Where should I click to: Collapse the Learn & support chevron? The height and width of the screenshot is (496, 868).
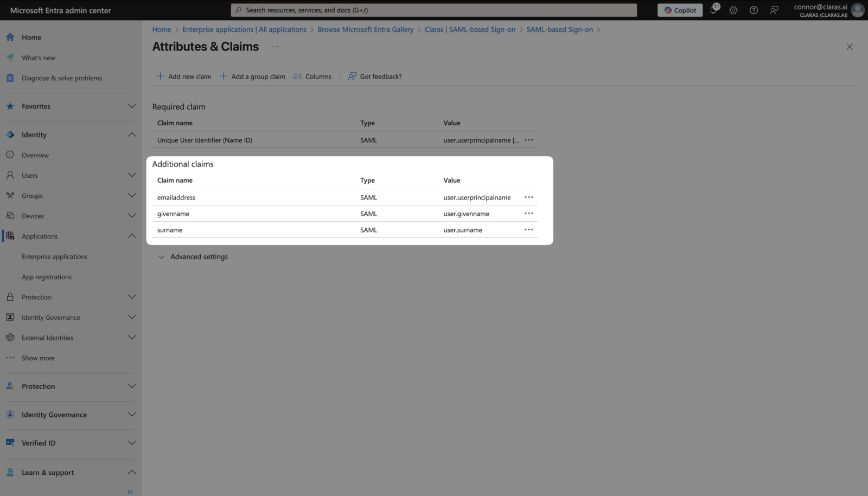[132, 472]
